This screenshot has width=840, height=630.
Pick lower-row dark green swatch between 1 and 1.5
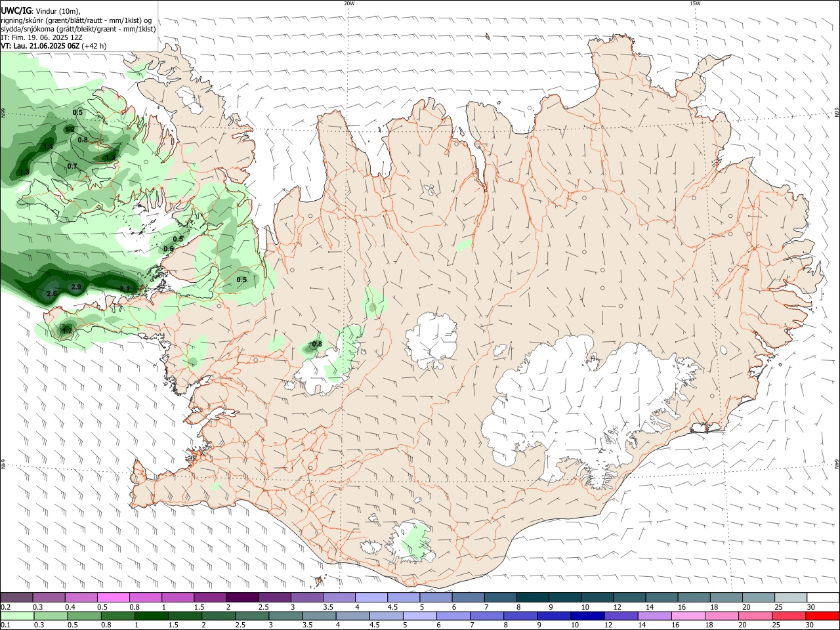pyautogui.click(x=152, y=616)
